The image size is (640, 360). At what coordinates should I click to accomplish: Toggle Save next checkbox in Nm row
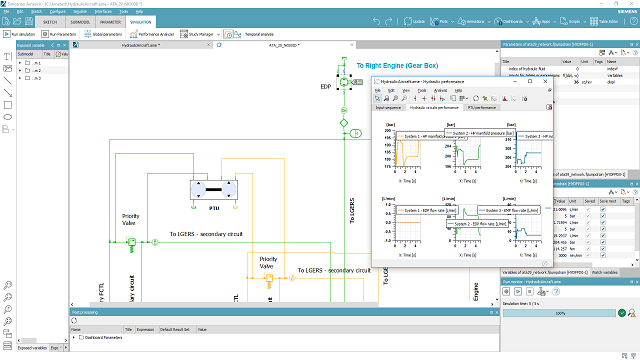coord(603,249)
